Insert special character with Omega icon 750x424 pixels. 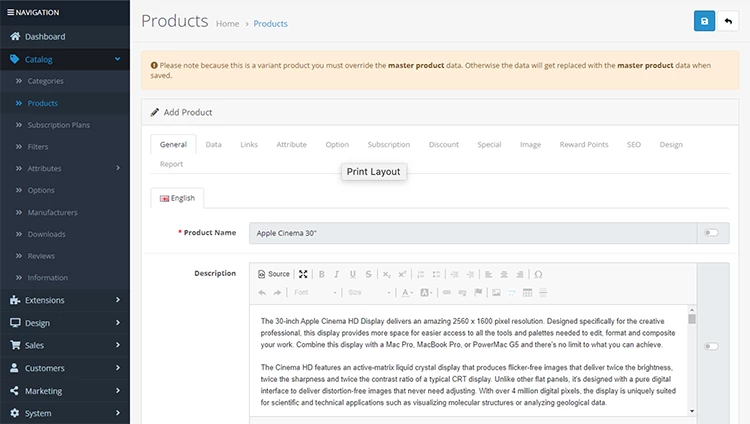pos(538,274)
